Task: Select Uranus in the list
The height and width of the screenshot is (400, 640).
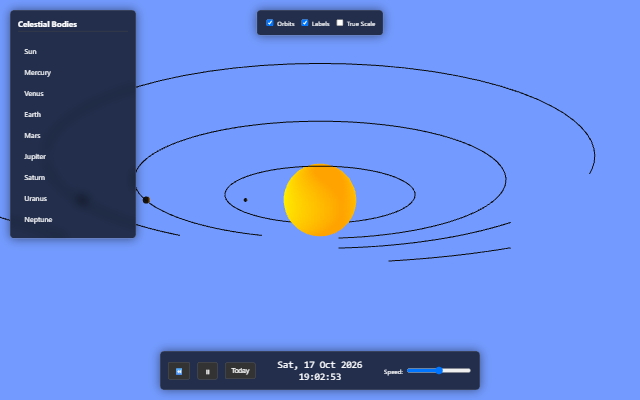Action: point(73,199)
